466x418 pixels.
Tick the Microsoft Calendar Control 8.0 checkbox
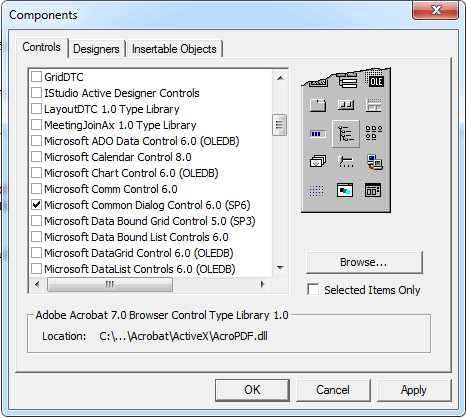(36, 157)
